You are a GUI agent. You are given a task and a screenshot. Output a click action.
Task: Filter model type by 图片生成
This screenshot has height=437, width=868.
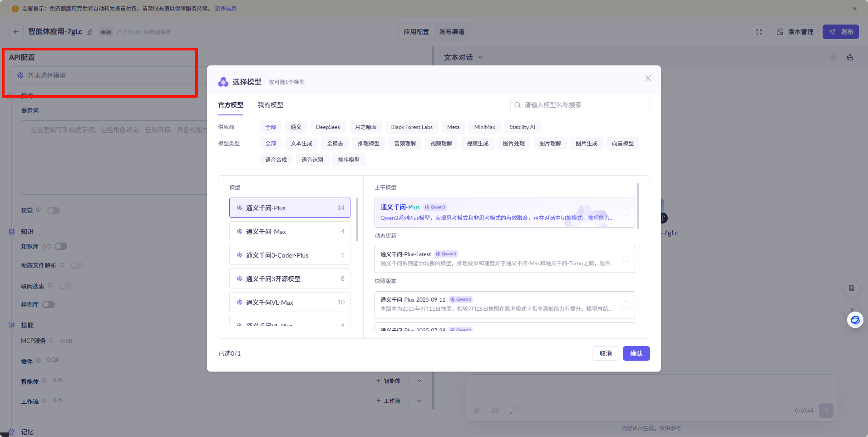coord(587,144)
